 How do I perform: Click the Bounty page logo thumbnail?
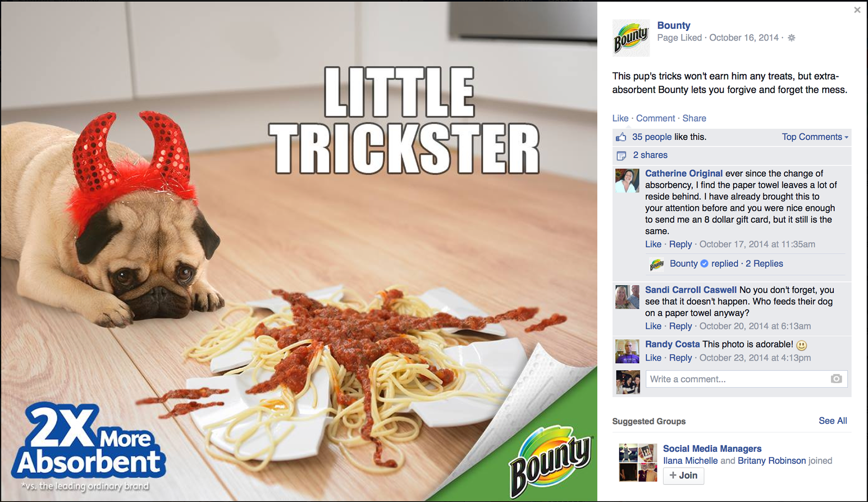click(631, 38)
